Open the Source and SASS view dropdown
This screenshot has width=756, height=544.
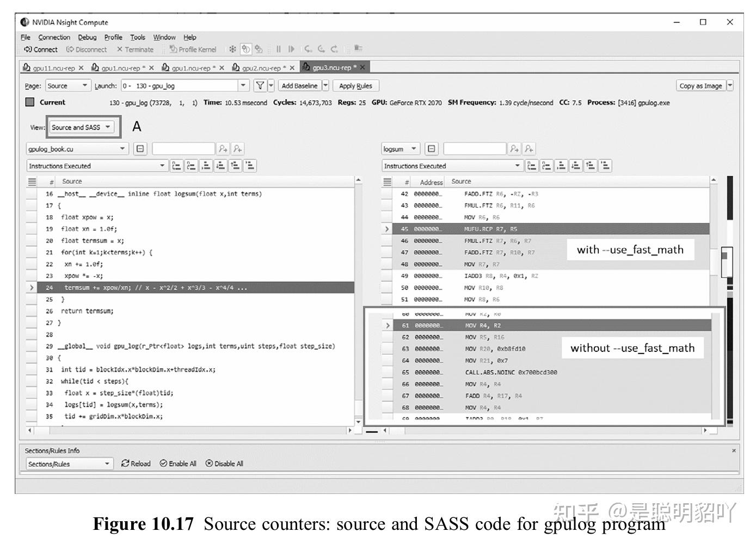[x=81, y=127]
